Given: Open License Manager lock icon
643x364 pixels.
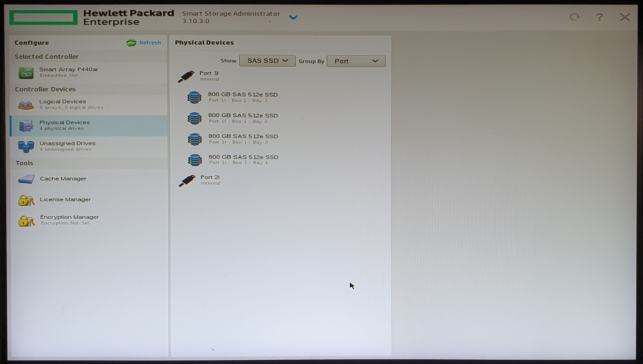Looking at the screenshot, I should tap(26, 200).
